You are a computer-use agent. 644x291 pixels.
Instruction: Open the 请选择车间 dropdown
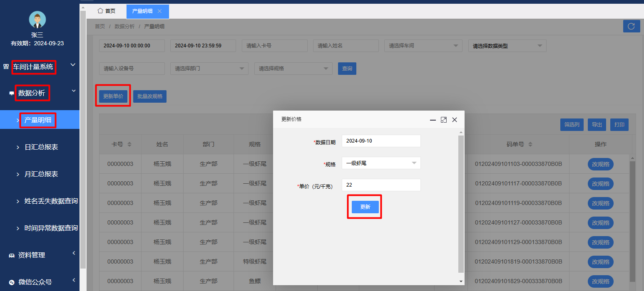click(423, 46)
